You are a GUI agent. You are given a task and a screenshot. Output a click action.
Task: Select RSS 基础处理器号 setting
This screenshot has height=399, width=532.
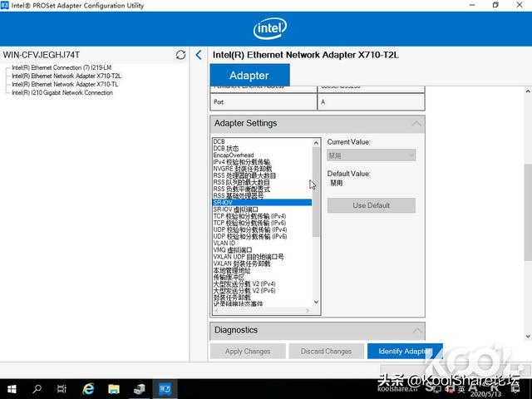click(x=239, y=196)
